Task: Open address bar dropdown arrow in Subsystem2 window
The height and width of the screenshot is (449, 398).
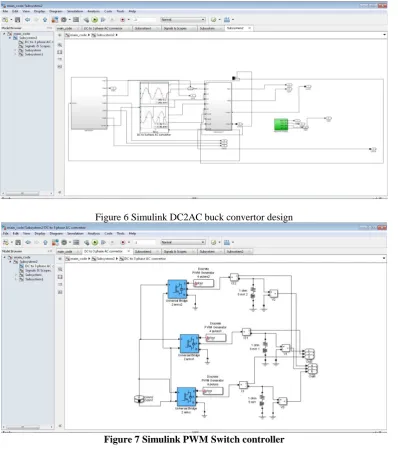Action: tap(384, 35)
